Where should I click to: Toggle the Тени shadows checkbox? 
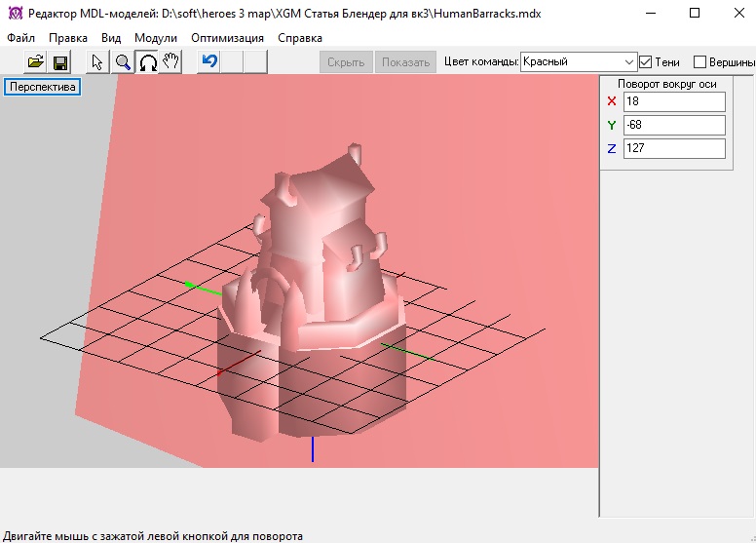pos(646,61)
